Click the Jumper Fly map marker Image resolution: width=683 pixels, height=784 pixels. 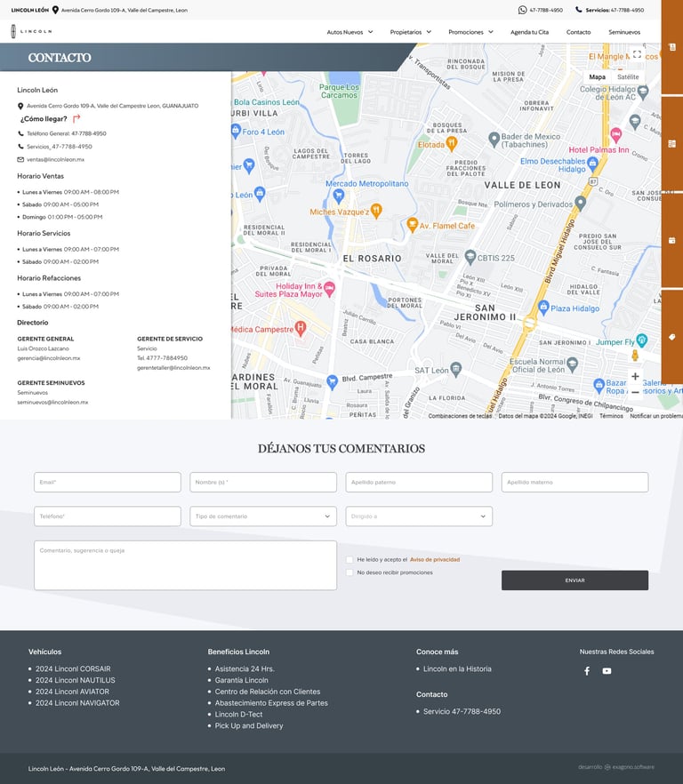[x=641, y=340]
